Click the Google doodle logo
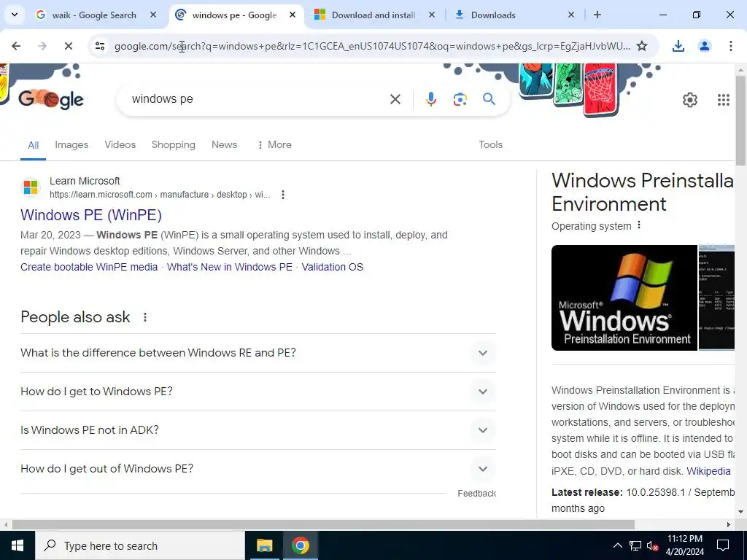Screen dimensions: 747x560 [51, 99]
